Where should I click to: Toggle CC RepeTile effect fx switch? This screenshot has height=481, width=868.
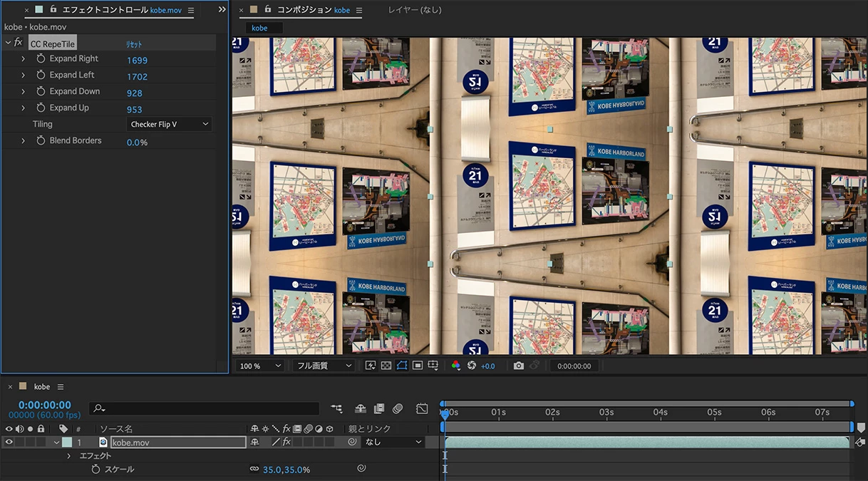(x=19, y=43)
